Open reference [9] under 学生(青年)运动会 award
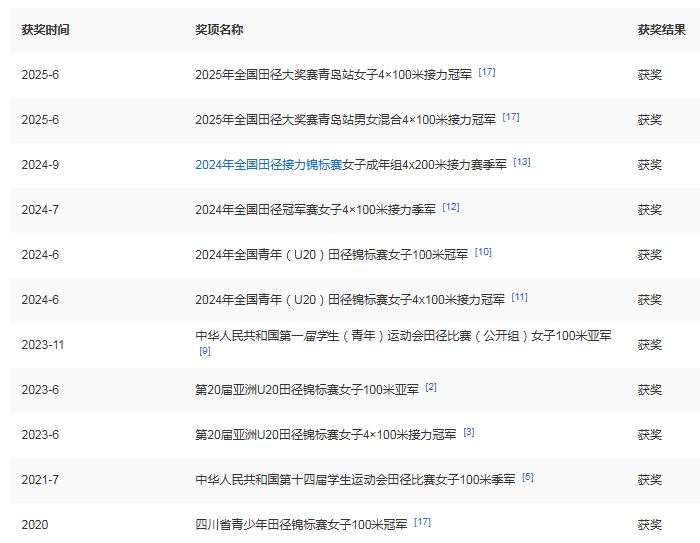The height and width of the screenshot is (543, 700). click(x=205, y=351)
